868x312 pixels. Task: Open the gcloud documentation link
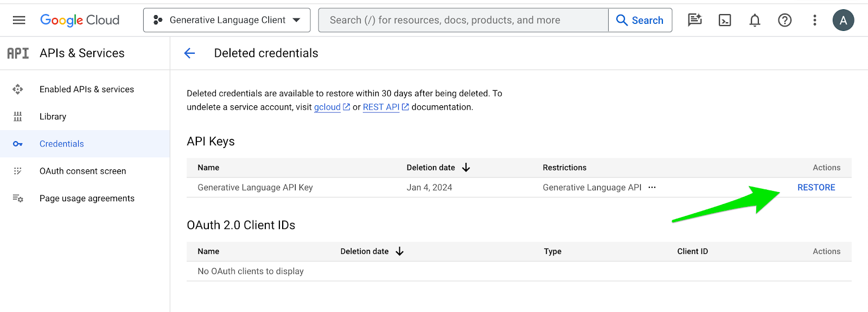tap(328, 107)
